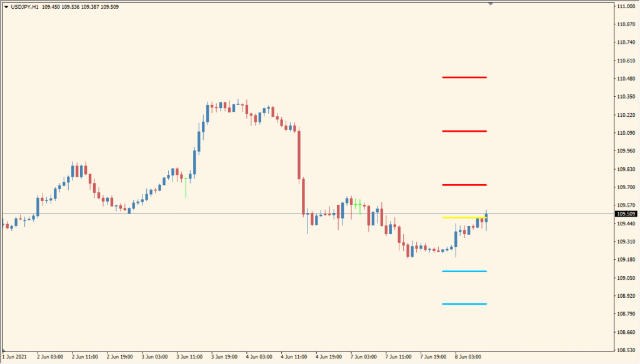
Task: Click the 109.180 price scale label
Action: pyautogui.click(x=626, y=259)
